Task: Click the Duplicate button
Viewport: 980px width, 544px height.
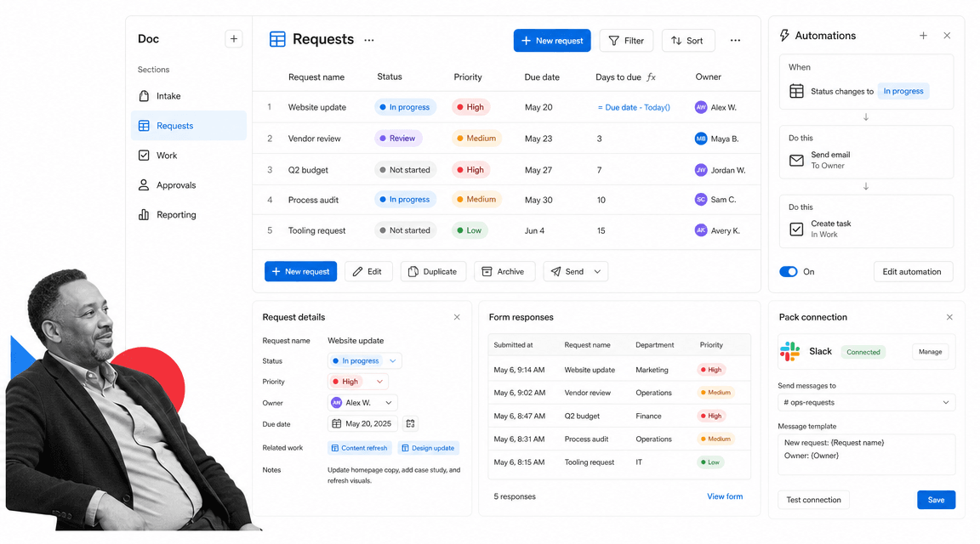Action: (x=433, y=272)
